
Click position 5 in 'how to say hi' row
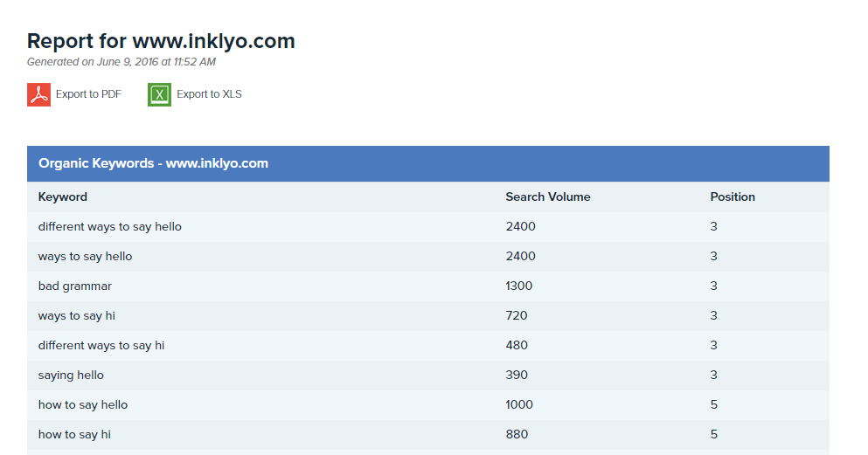(713, 435)
